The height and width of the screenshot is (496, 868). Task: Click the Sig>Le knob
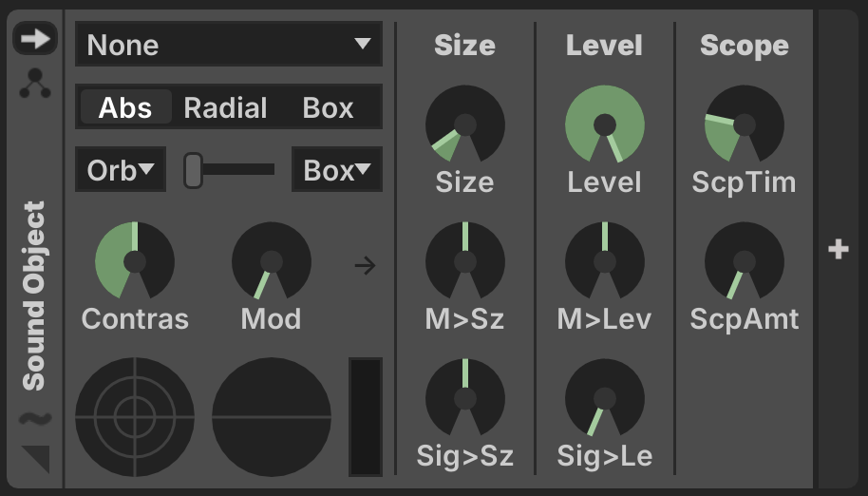point(605,397)
